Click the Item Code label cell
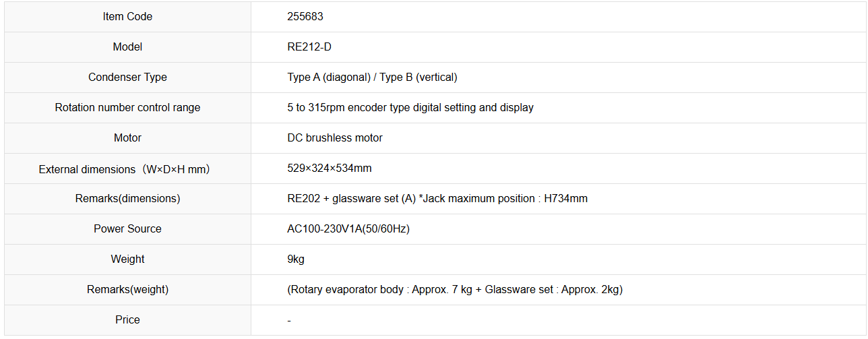The width and height of the screenshot is (868, 339). coord(127,17)
